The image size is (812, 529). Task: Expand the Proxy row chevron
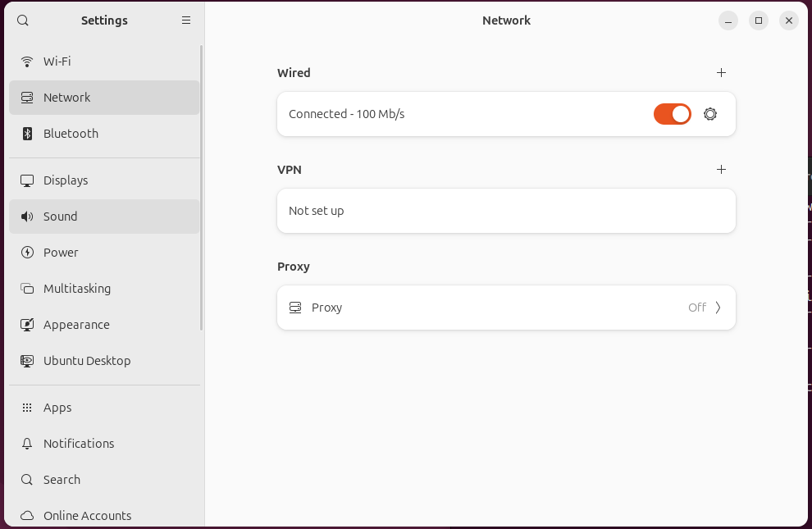(718, 308)
